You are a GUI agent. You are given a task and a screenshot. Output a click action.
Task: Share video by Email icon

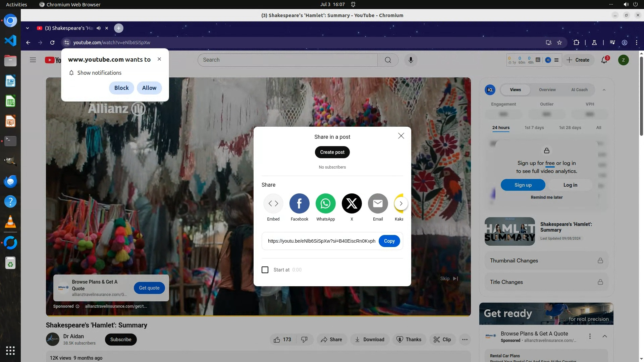378,203
